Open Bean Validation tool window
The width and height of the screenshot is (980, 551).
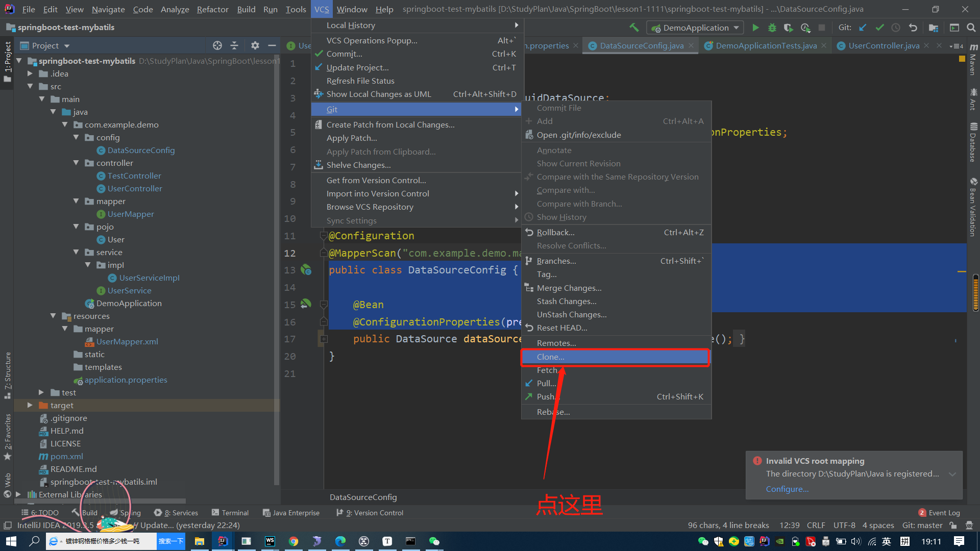[x=973, y=207]
